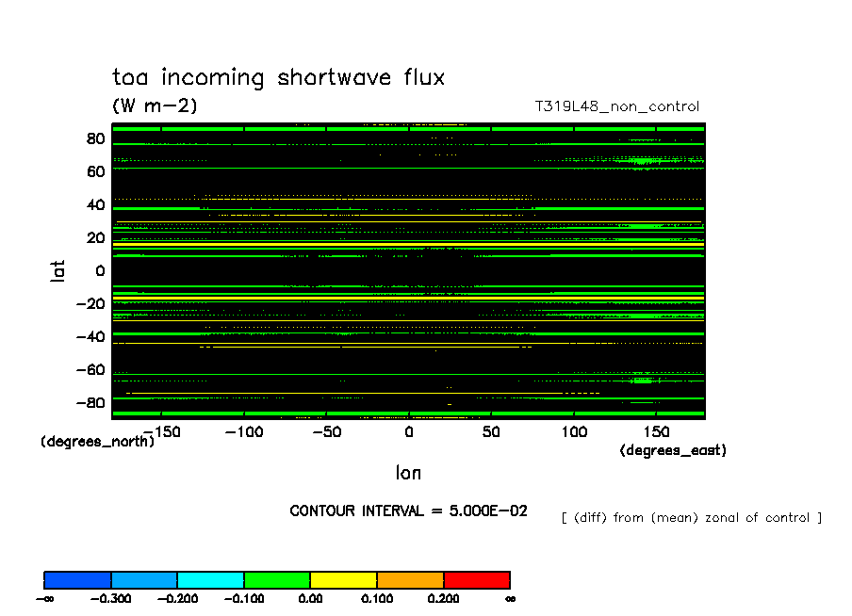The width and height of the screenshot is (852, 616).
Task: Select the orange colorbar swatch
Action: click(x=410, y=579)
